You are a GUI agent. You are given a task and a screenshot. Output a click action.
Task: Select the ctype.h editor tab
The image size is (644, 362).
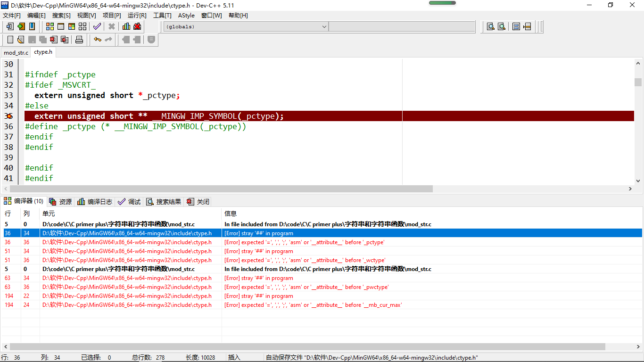(x=43, y=52)
